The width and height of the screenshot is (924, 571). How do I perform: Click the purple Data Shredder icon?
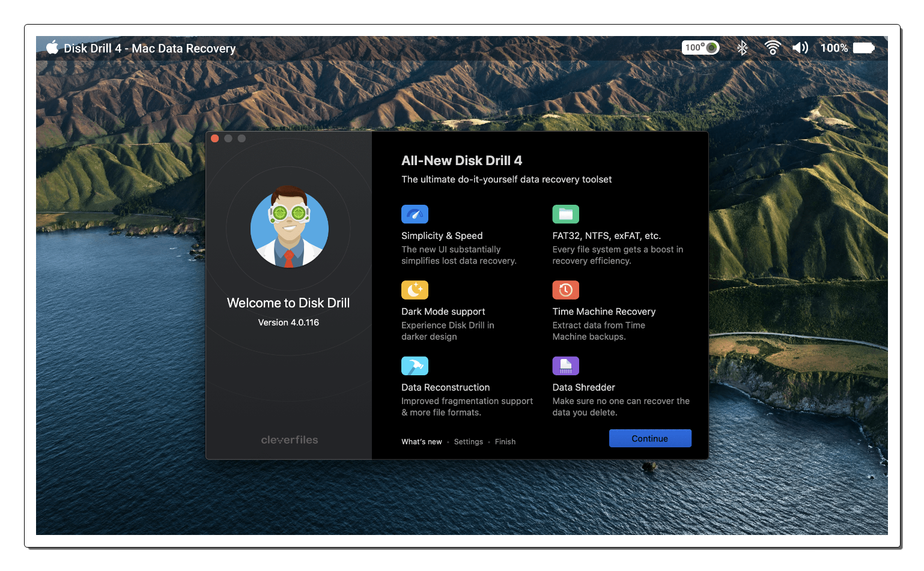pyautogui.click(x=565, y=366)
